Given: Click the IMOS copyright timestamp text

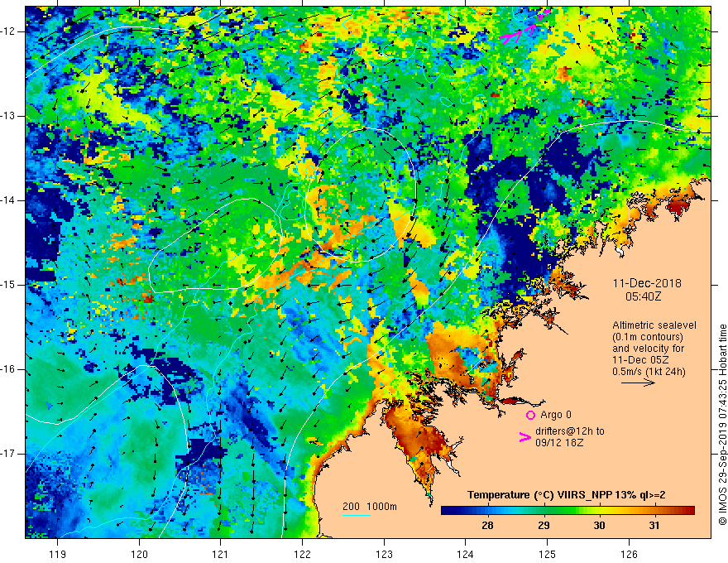Looking at the screenshot, I should (x=722, y=425).
